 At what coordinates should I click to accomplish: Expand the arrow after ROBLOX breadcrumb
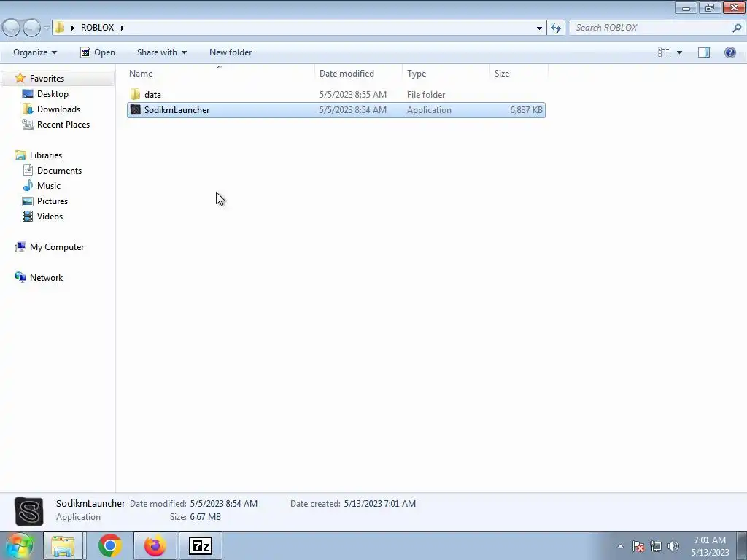(x=122, y=28)
